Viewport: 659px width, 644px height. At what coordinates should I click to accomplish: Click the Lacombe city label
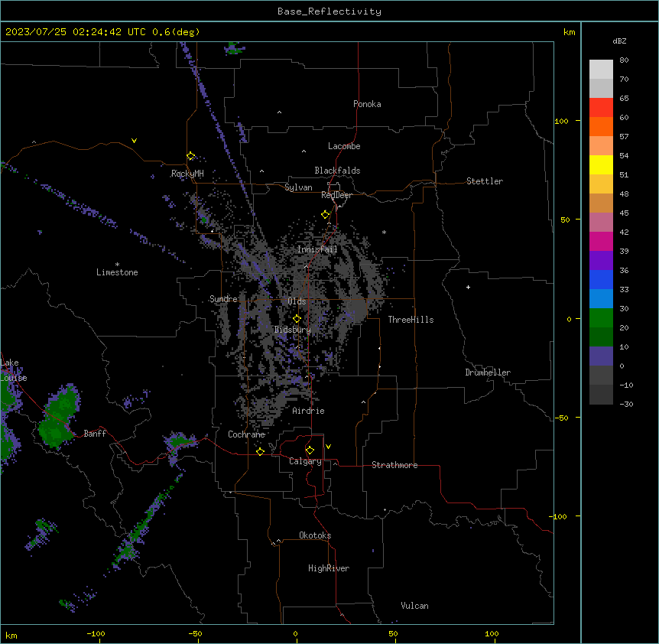tap(344, 146)
